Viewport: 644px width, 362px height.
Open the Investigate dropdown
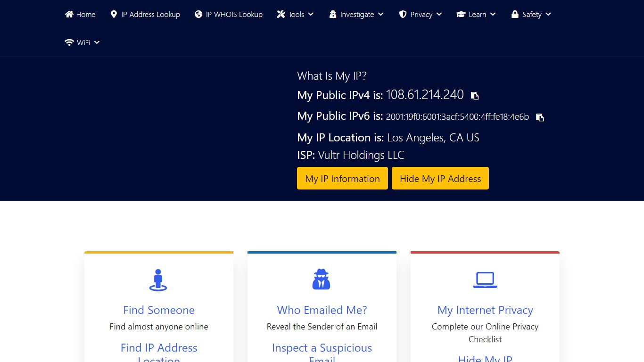point(356,14)
